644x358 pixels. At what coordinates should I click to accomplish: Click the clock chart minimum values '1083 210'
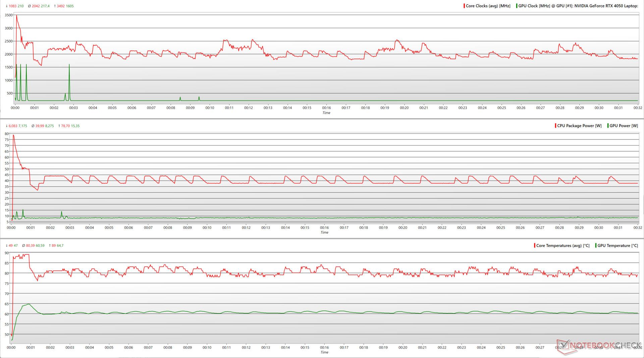pyautogui.click(x=16, y=6)
